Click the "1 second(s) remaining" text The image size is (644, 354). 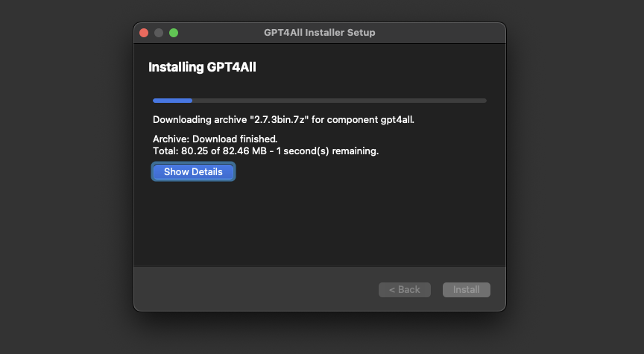click(327, 151)
